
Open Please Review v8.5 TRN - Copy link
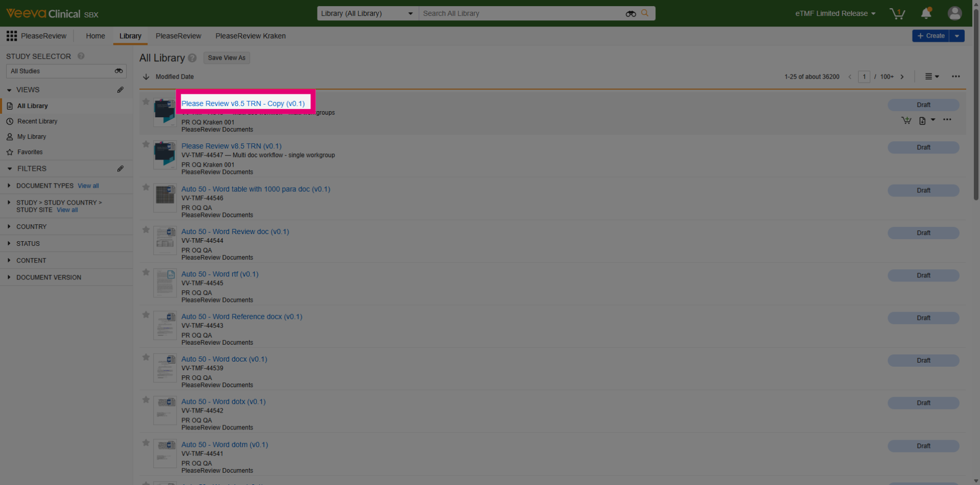tap(243, 104)
